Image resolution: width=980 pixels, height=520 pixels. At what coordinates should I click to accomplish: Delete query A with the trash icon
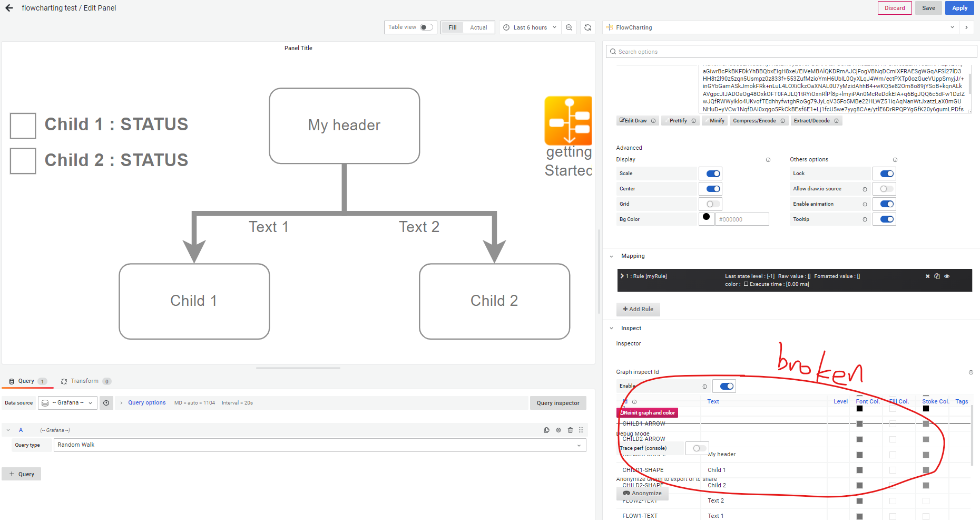pos(570,430)
